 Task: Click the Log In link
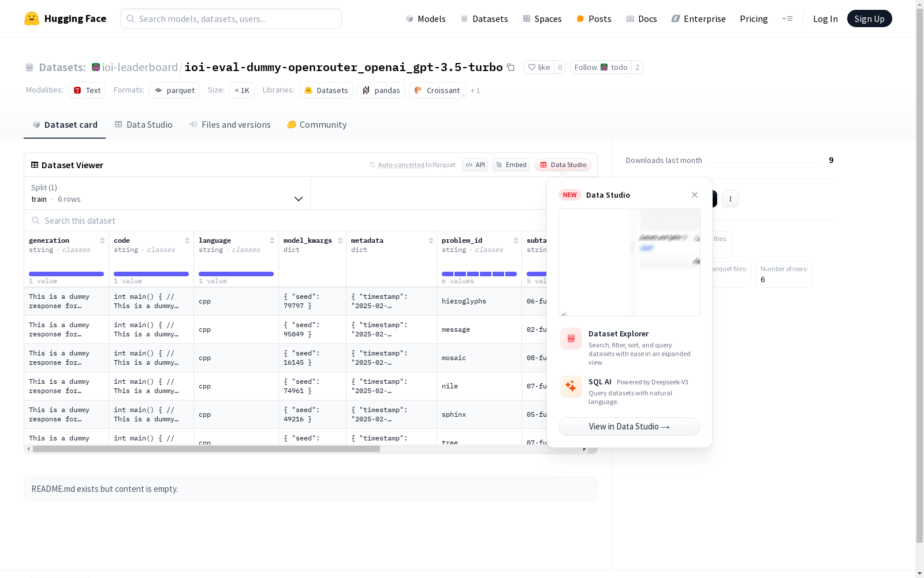pos(825,18)
